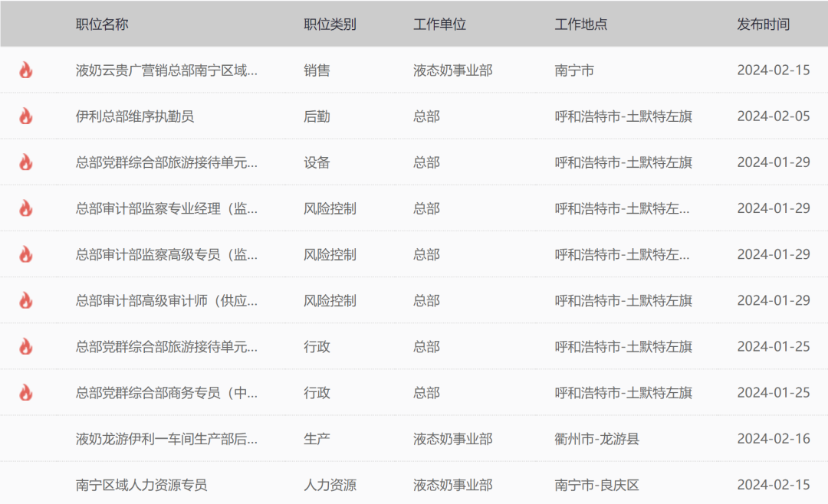This screenshot has width=828, height=504.
Task: Select 总部 in the 后勤 row
Action: coord(426,116)
